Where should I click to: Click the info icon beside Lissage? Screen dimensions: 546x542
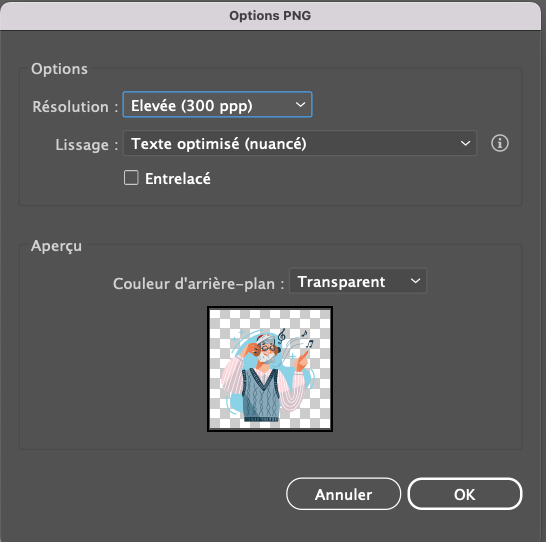(499, 143)
